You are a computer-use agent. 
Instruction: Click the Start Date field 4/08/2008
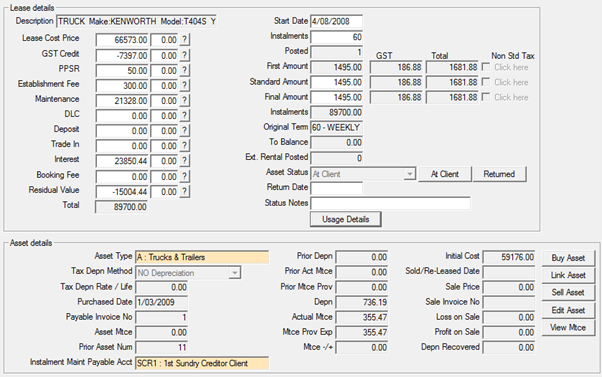point(337,21)
